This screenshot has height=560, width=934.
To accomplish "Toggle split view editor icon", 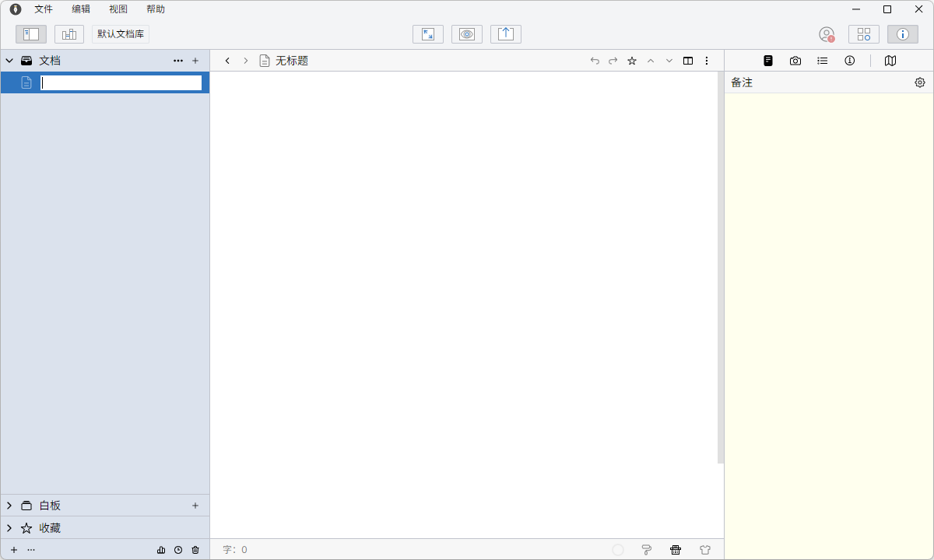I will pos(688,61).
